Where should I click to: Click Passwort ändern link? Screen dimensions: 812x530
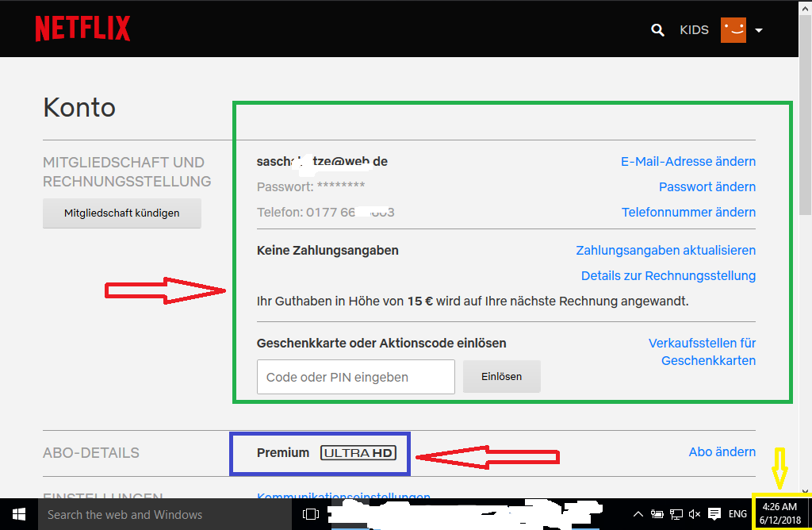coord(707,187)
